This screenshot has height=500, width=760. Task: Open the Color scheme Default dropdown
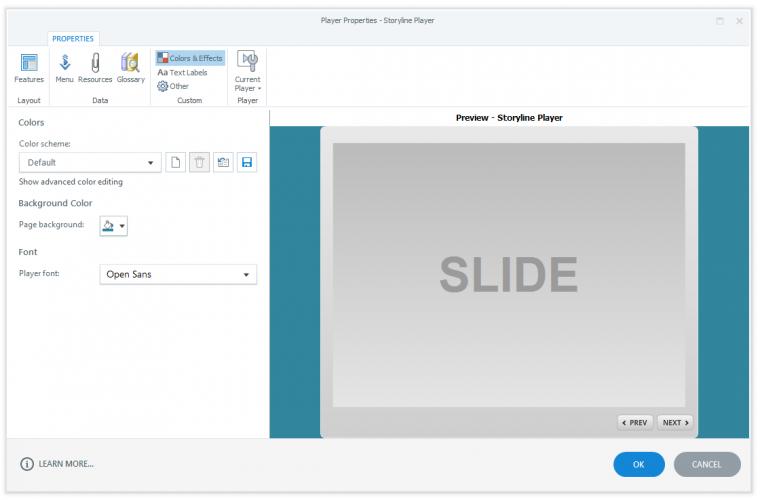pyautogui.click(x=90, y=162)
